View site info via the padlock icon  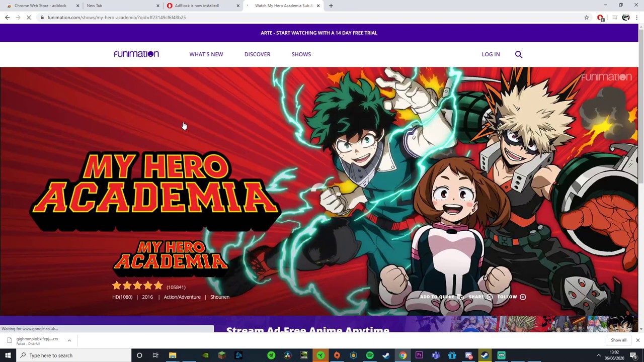[42, 18]
